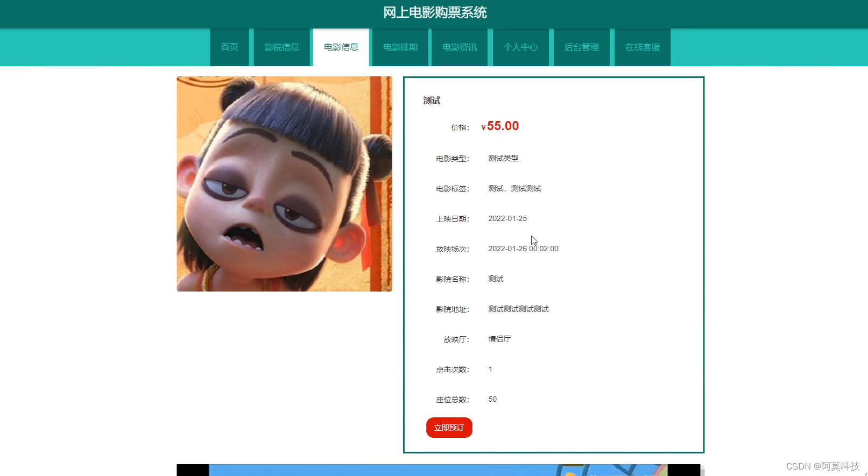Click the movie poster image
The height and width of the screenshot is (476, 868).
pos(284,184)
